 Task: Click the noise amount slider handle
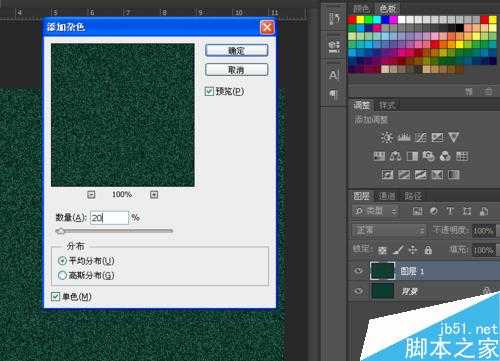pos(60,231)
